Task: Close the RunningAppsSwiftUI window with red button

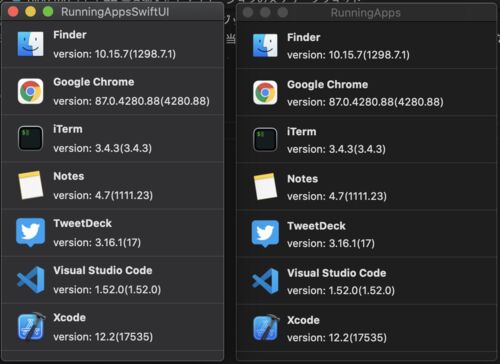Action: [x=13, y=12]
